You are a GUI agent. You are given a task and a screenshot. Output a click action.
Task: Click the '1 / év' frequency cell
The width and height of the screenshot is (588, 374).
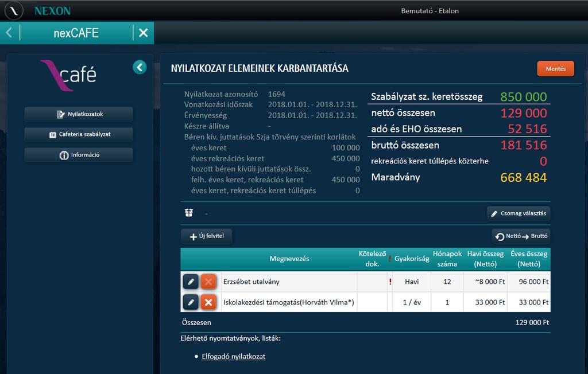coord(412,302)
